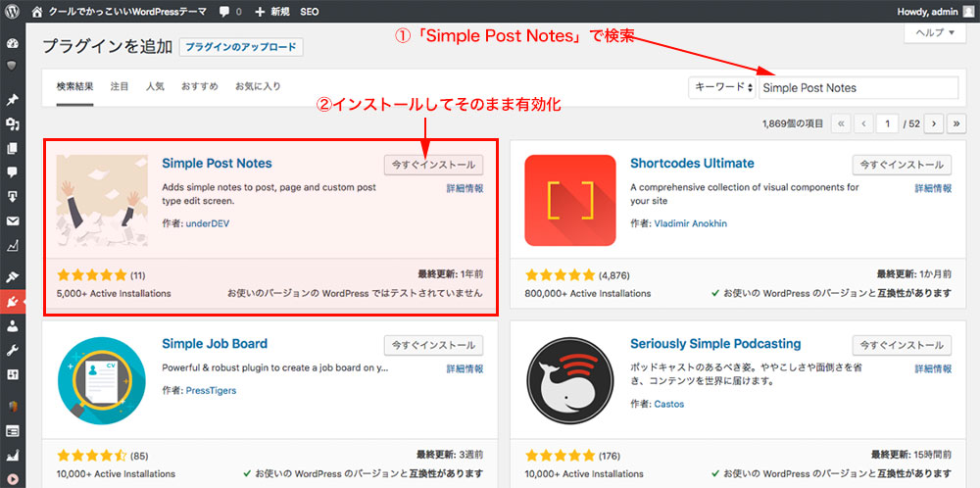The image size is (980, 488).
Task: Open author link Vladimir Anokhin
Action: pos(691,223)
